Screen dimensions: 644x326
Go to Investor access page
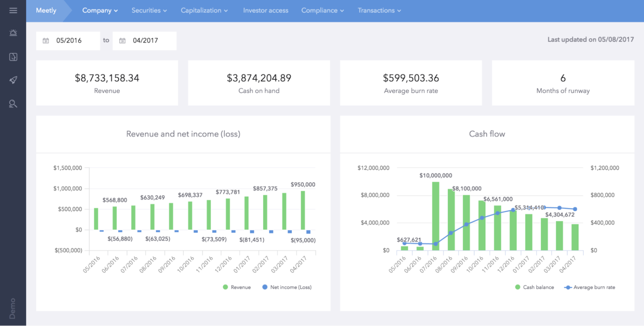coord(265,10)
